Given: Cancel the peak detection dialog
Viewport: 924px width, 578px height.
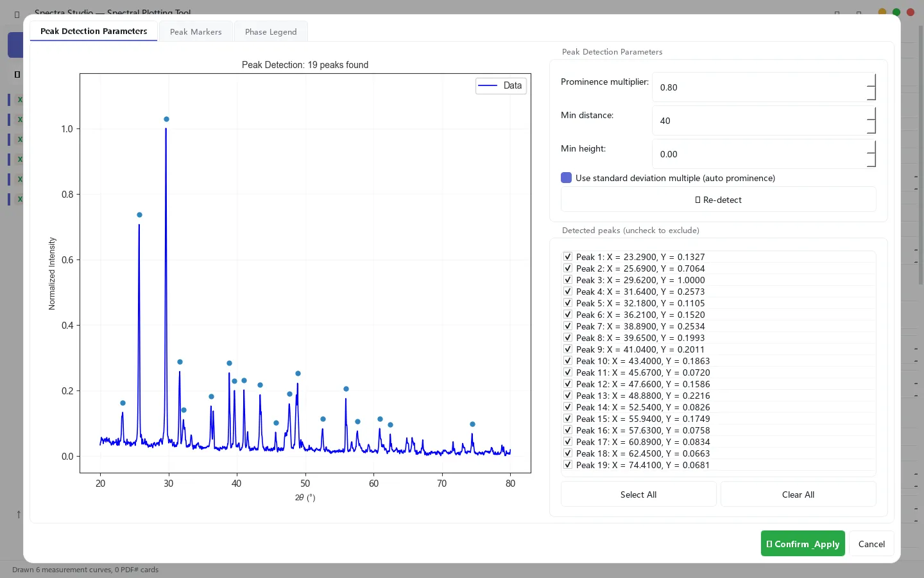Looking at the screenshot, I should 871,544.
